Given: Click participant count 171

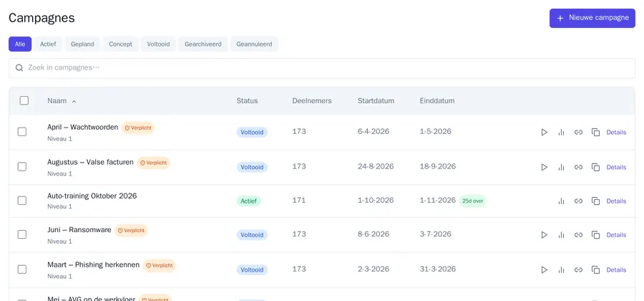Looking at the screenshot, I should click(299, 200).
